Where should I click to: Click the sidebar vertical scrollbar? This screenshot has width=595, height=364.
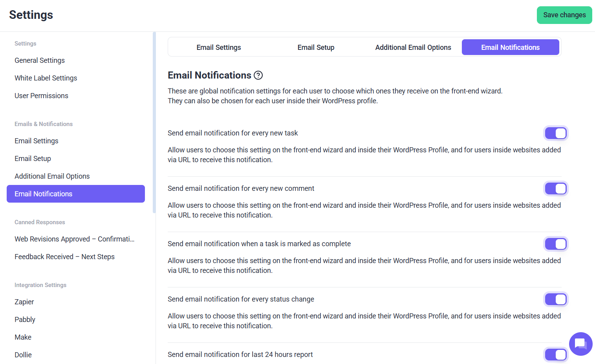pos(154,123)
